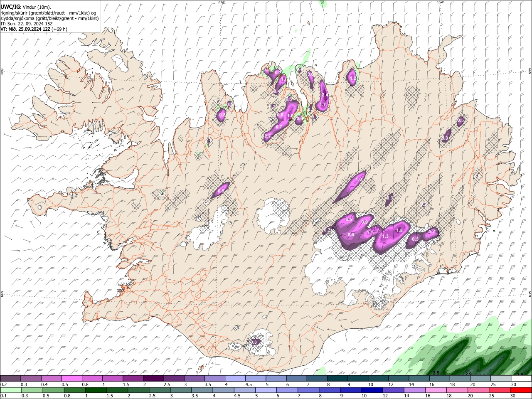
Task: Click the upper legend swatch between 3 and 3.5
Action: [194, 379]
